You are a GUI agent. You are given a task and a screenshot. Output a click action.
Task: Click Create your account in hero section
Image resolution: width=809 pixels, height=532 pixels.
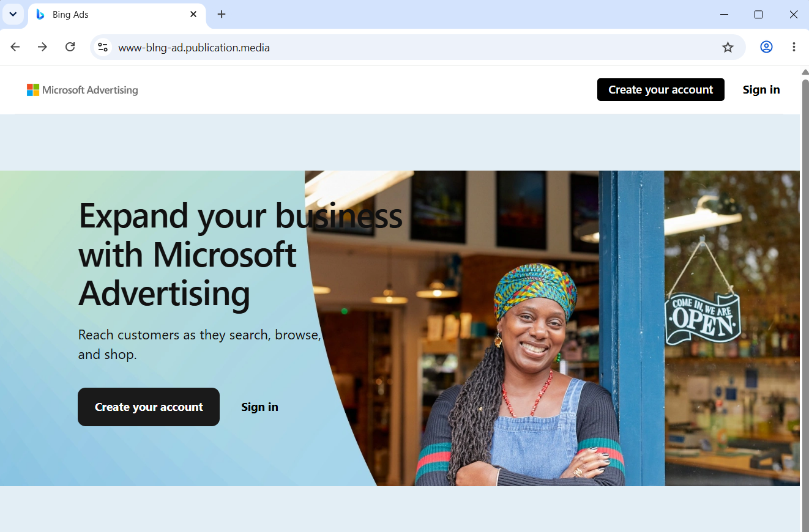[149, 407]
